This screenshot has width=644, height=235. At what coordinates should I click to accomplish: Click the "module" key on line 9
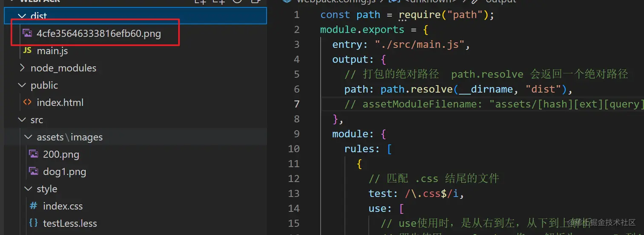[350, 134]
